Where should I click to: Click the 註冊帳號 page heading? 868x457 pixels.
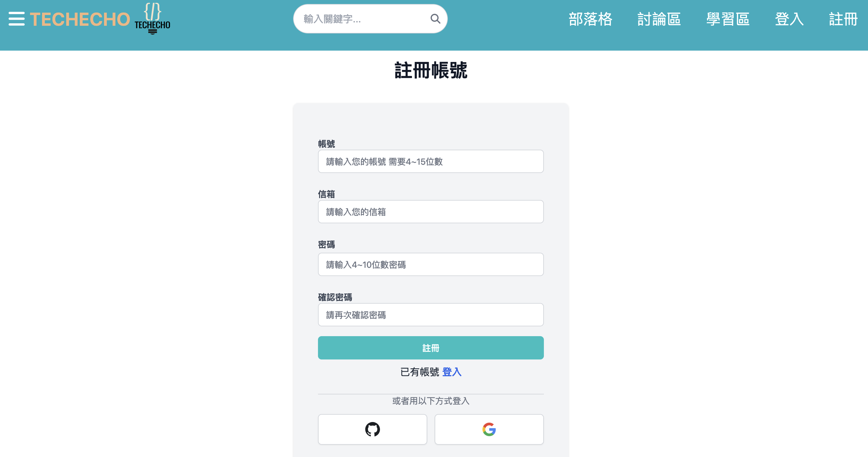click(x=431, y=70)
